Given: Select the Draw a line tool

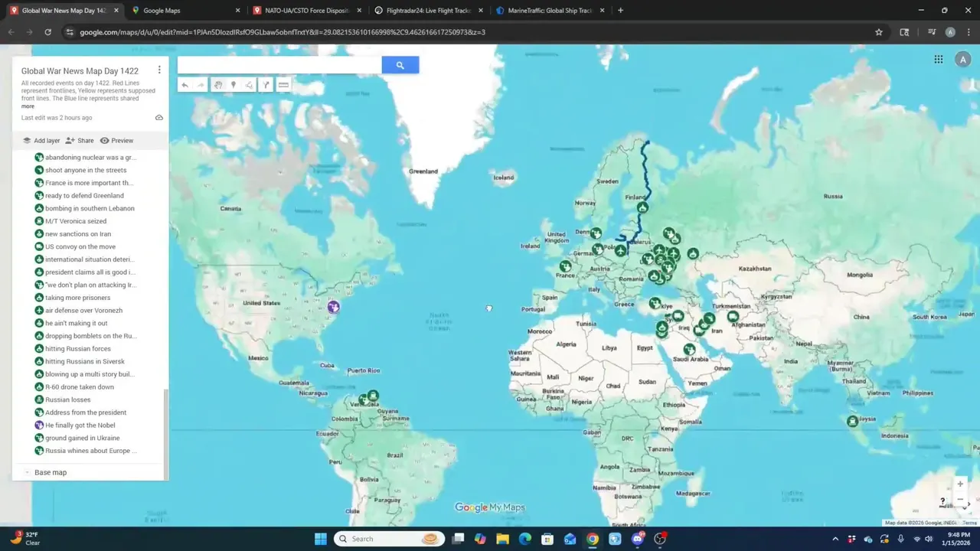Looking at the screenshot, I should 250,85.
